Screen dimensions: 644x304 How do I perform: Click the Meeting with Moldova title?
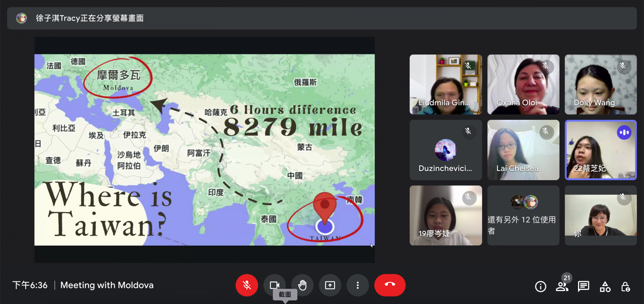click(x=107, y=285)
